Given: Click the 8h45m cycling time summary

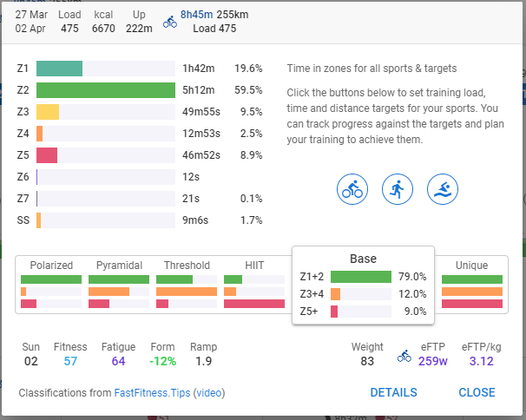Looking at the screenshot, I should [x=196, y=15].
